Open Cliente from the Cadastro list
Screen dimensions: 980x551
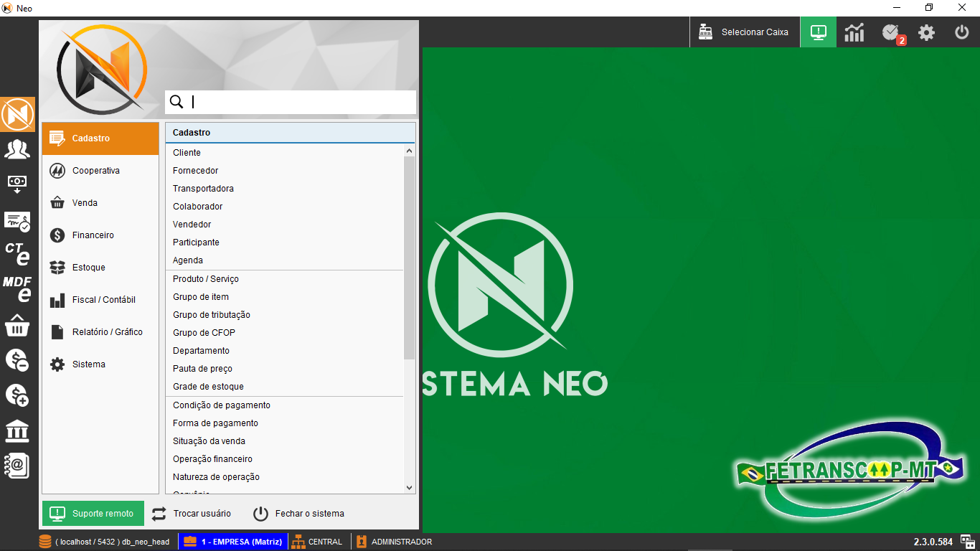pyautogui.click(x=187, y=153)
